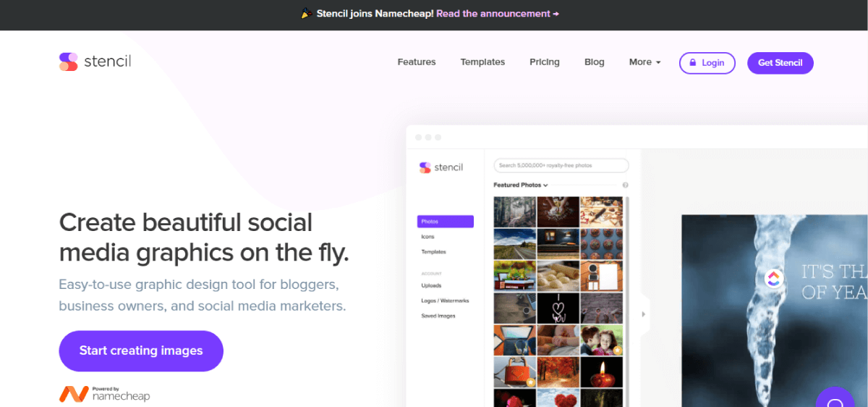868x407 pixels.
Task: Click the party popper icon in the banner
Action: (307, 14)
